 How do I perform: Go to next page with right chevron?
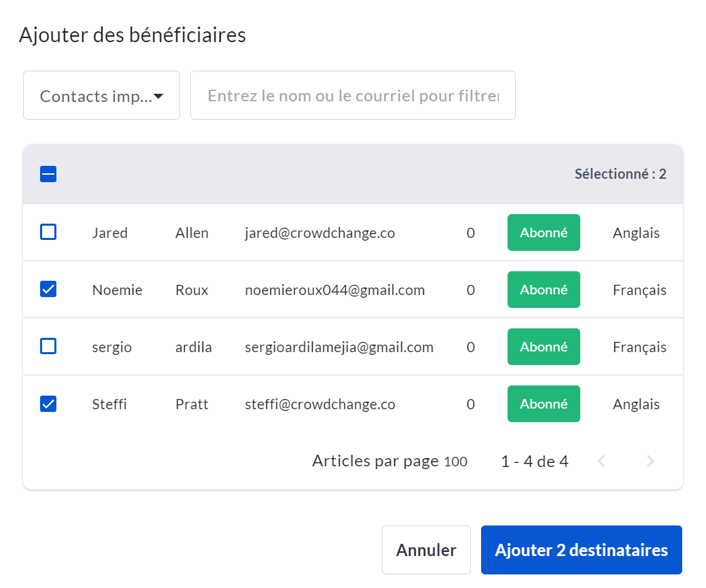tap(650, 462)
